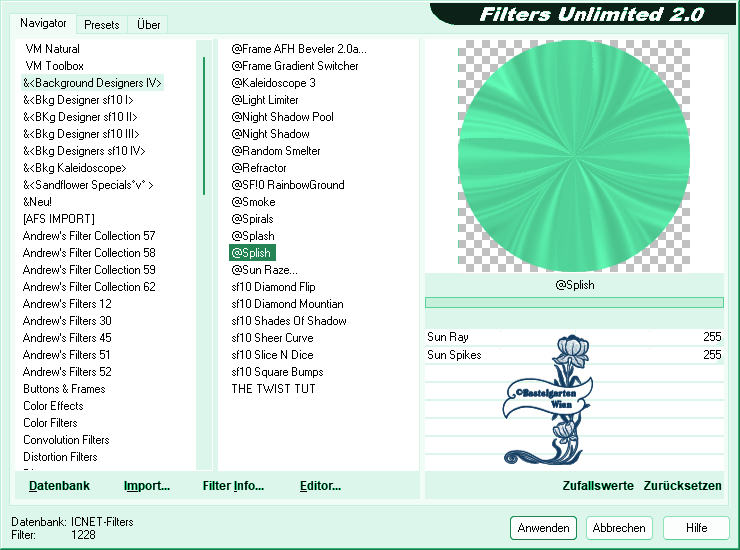Image resolution: width=740 pixels, height=550 pixels.
Task: Switch to the Presets tab
Action: tap(101, 25)
